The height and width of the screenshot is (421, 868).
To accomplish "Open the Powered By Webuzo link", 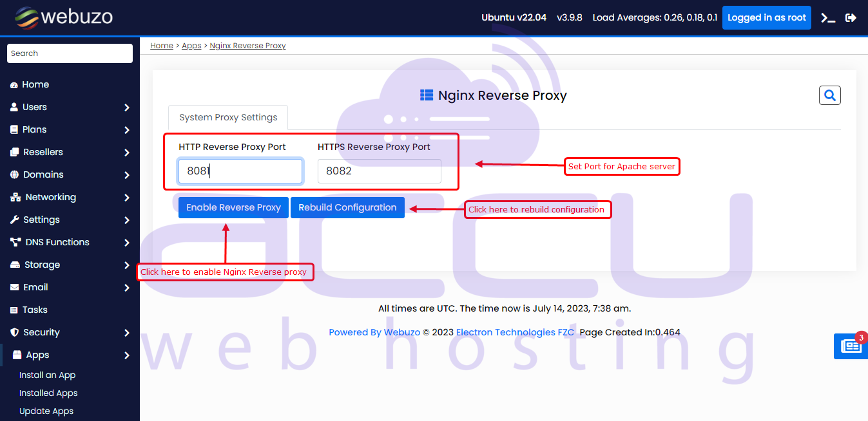I will [374, 332].
